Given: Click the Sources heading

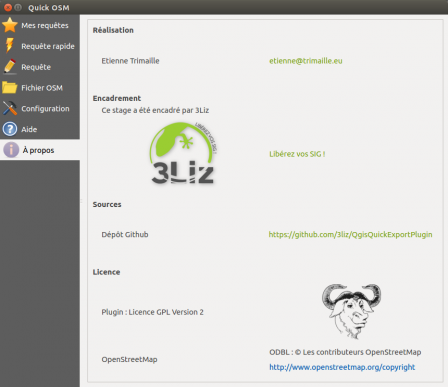Looking at the screenshot, I should (x=107, y=204).
